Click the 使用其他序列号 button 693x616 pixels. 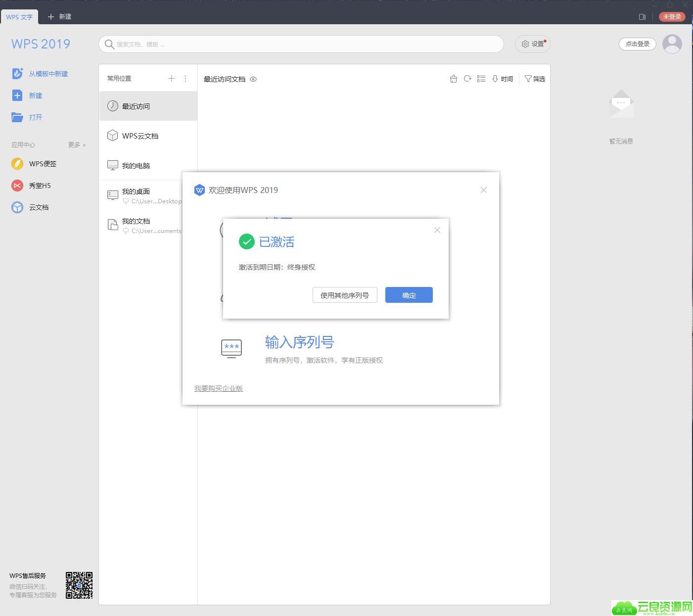[x=345, y=295]
